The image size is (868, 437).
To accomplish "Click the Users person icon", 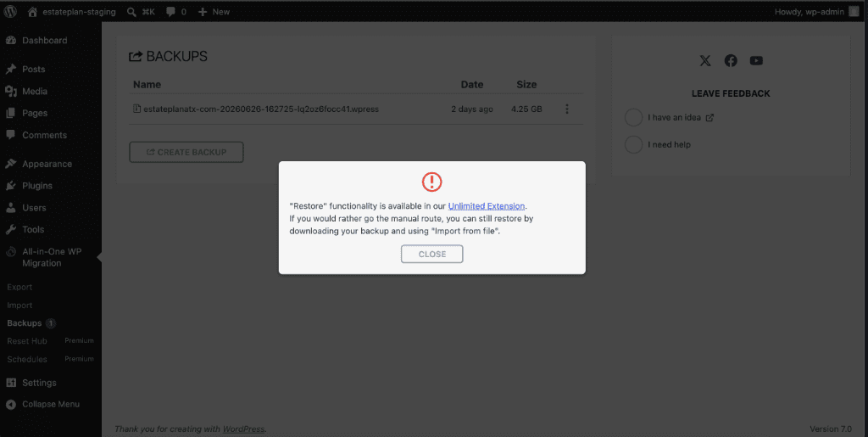I will tap(10, 208).
